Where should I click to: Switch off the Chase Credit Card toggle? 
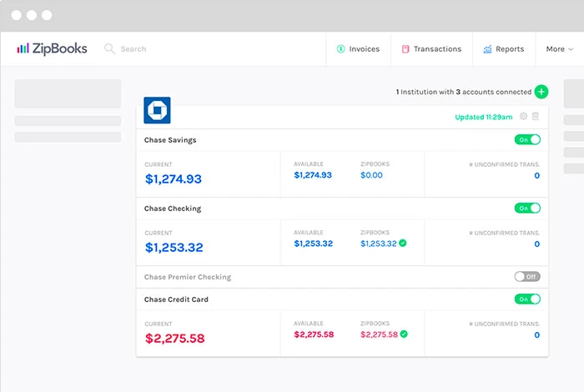pos(527,299)
